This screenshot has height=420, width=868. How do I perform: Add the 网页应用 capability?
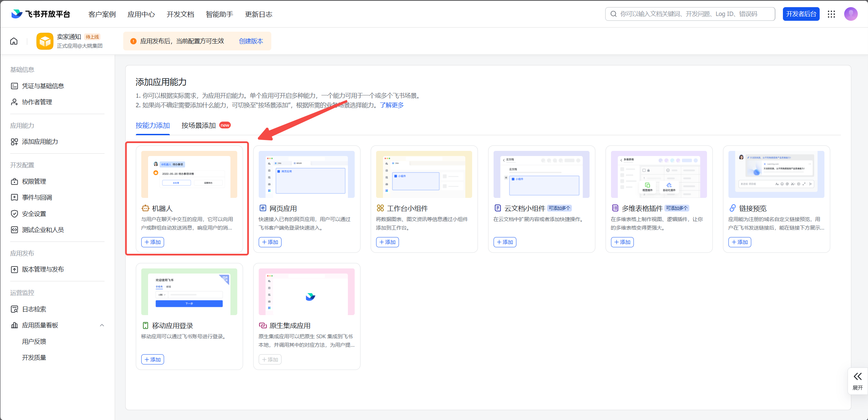(x=270, y=242)
